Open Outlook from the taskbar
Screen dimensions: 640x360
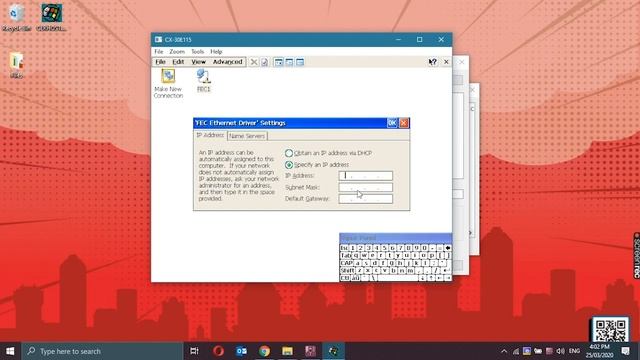(x=241, y=351)
